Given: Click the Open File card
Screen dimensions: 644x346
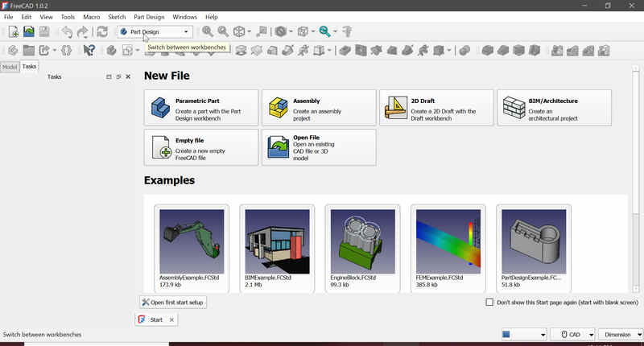Looking at the screenshot, I should 319,147.
